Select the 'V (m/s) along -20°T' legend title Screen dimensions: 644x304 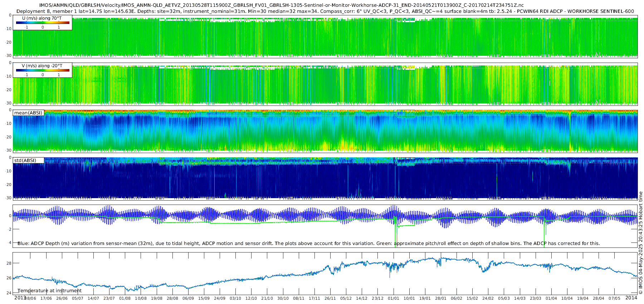(x=42, y=66)
